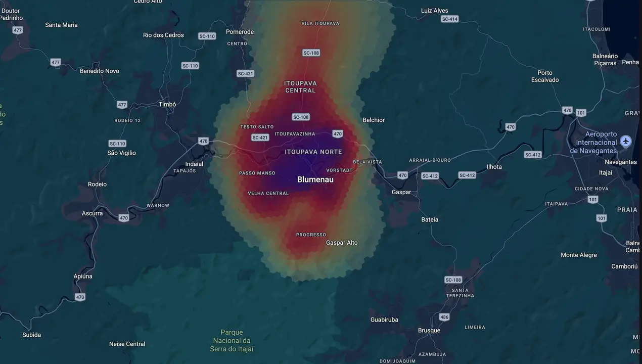Click the Pomerode town label

240,32
